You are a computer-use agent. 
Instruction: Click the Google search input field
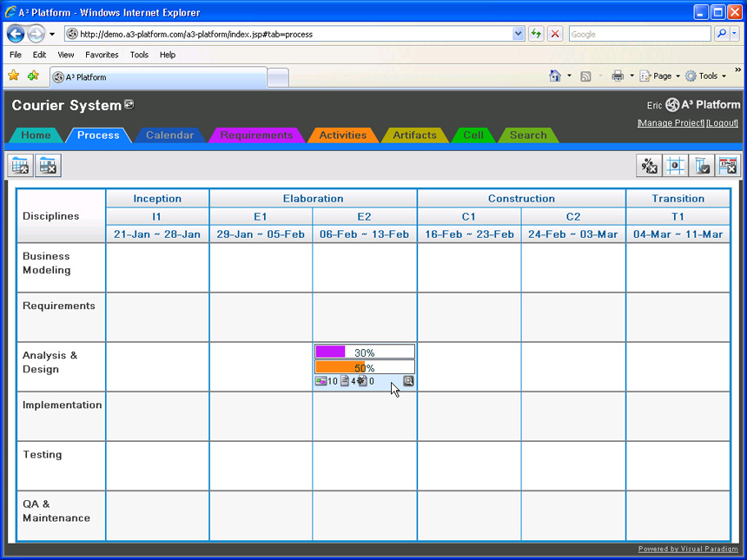pyautogui.click(x=639, y=34)
